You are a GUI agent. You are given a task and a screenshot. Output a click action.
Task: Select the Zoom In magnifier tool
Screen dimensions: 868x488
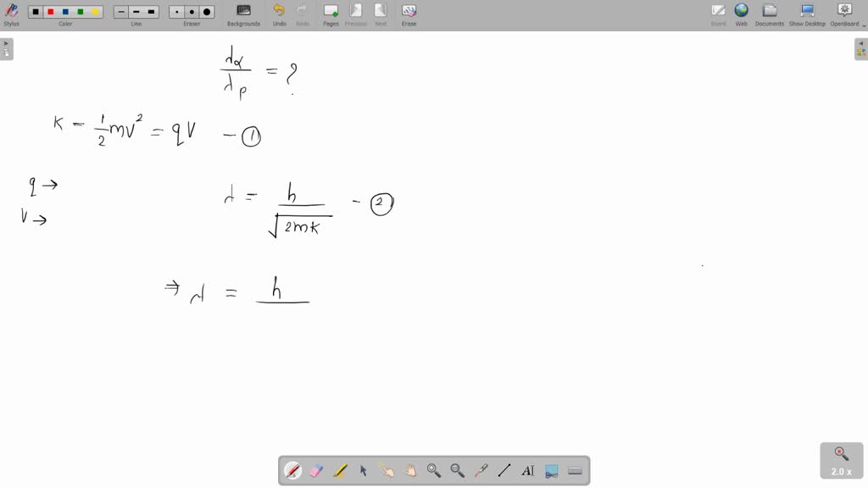tap(434, 470)
